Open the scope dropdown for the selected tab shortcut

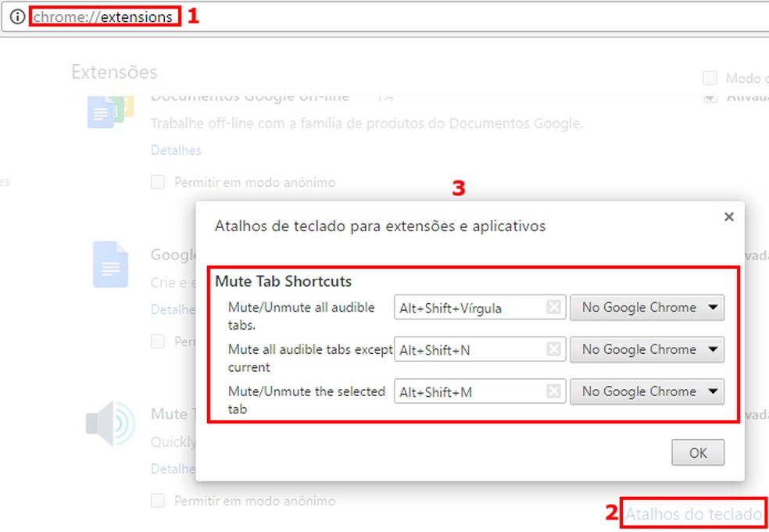(647, 391)
